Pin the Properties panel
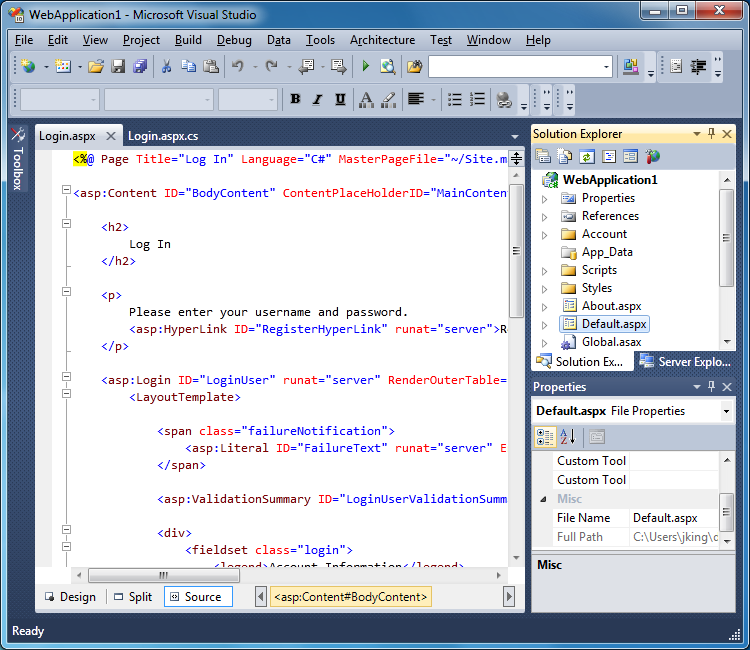750x650 pixels. click(711, 386)
